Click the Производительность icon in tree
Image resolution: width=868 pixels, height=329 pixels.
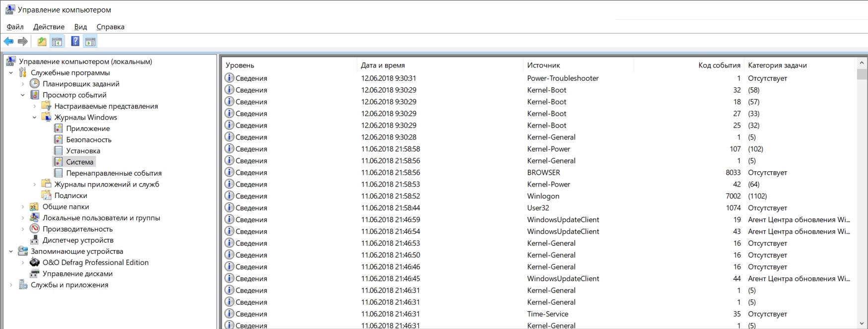[35, 229]
